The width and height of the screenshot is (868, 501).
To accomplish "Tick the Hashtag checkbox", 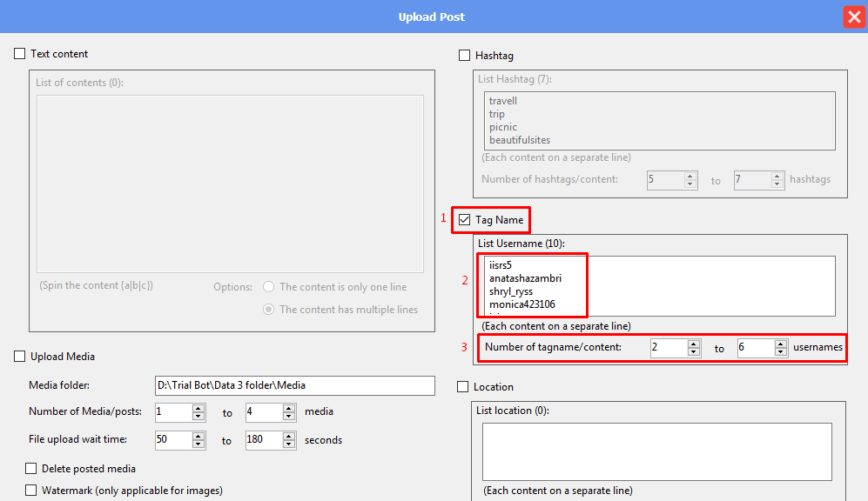I will click(464, 56).
